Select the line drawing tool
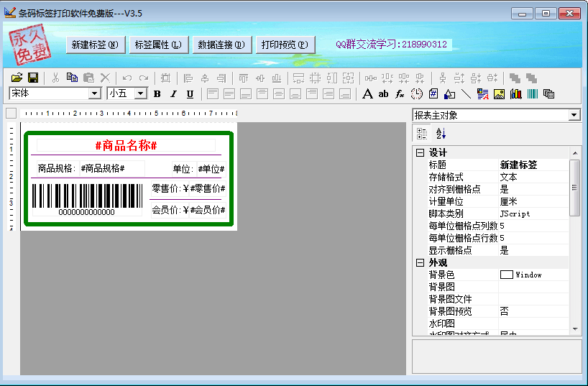Viewport: 588px width, 386px height. click(466, 94)
